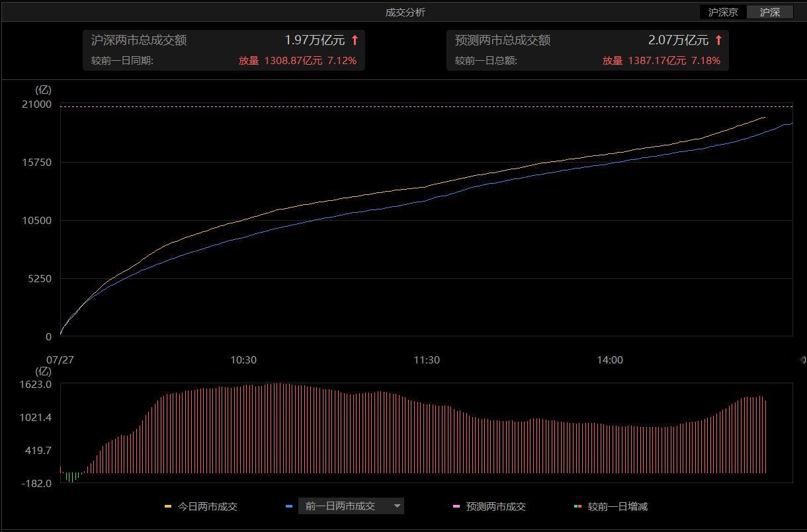Click the 07/27 date label on axis
Viewport: 807px width, 532px height.
pyautogui.click(x=60, y=360)
